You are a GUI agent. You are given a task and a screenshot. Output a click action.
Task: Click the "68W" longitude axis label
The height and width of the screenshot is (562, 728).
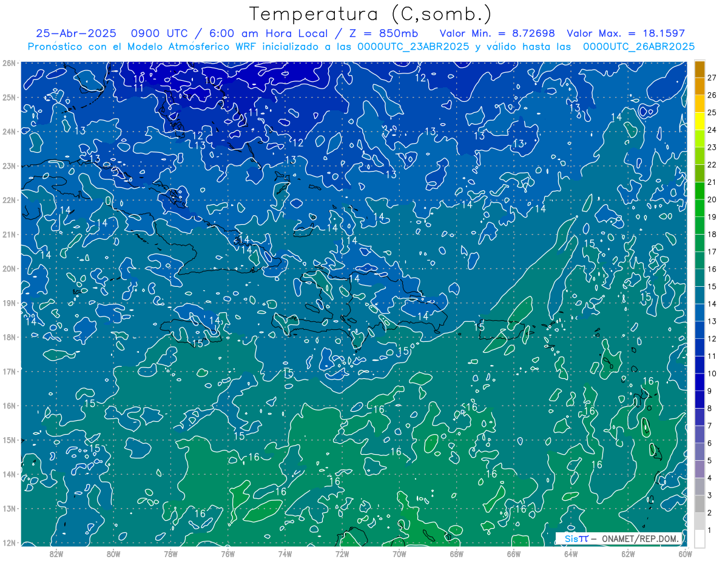(456, 553)
